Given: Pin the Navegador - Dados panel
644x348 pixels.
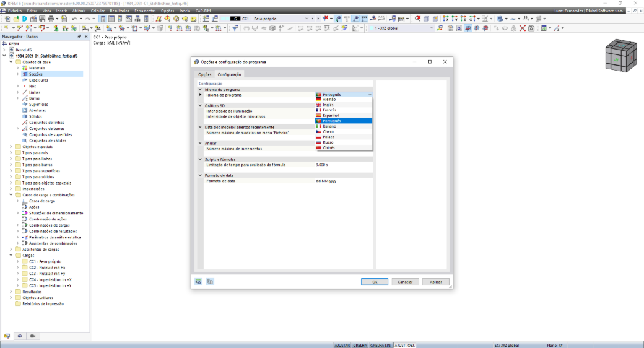Looking at the screenshot, I should 79,37.
